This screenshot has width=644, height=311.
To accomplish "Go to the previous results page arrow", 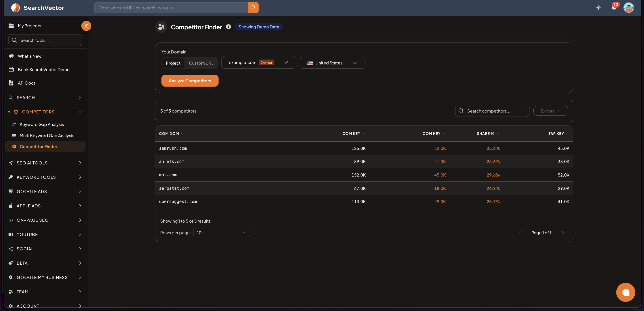I will pyautogui.click(x=520, y=232).
